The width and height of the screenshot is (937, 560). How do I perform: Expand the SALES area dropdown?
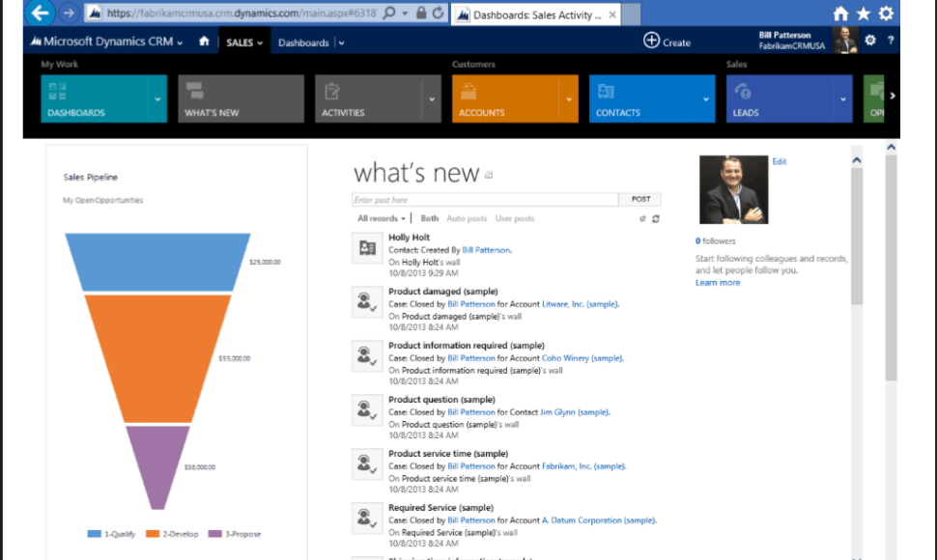click(260, 43)
